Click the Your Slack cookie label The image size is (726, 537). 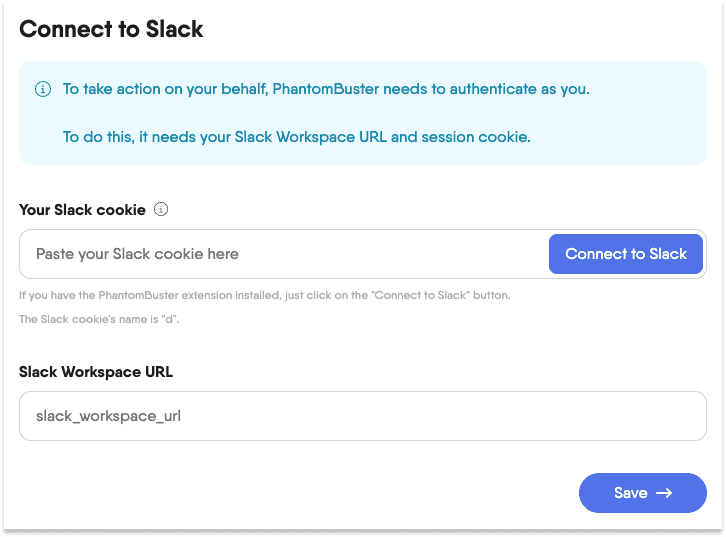pyautogui.click(x=82, y=210)
